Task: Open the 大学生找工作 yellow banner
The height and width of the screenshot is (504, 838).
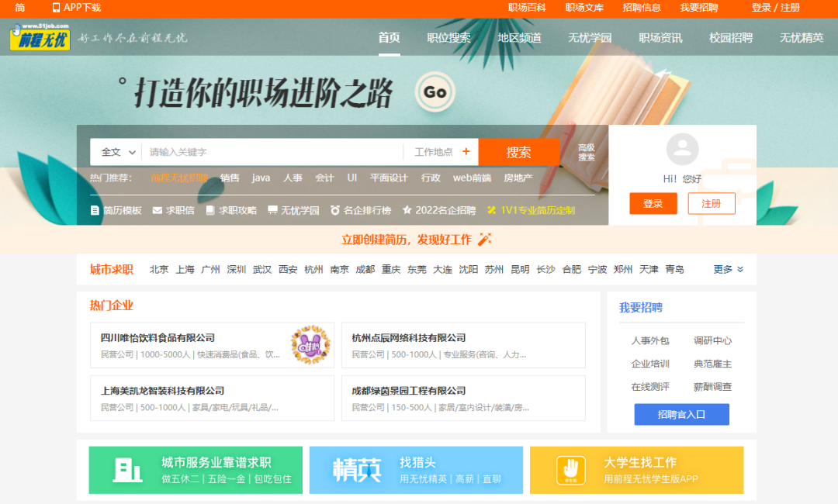Action: (x=636, y=470)
